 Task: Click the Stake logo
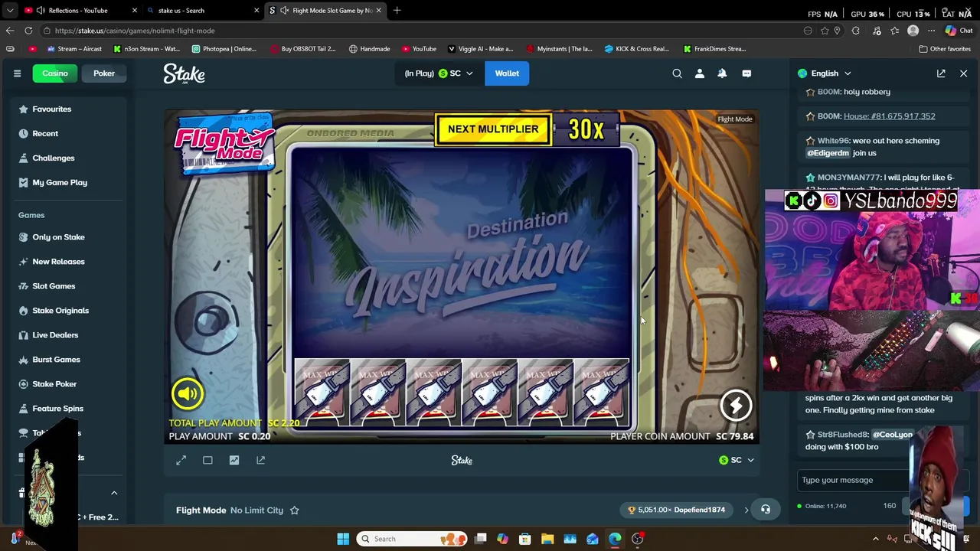184,73
